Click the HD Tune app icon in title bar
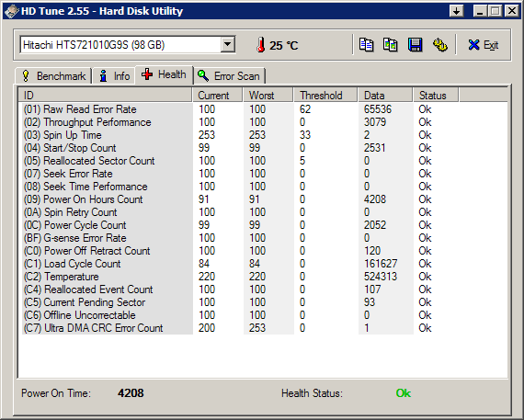 click(11, 11)
